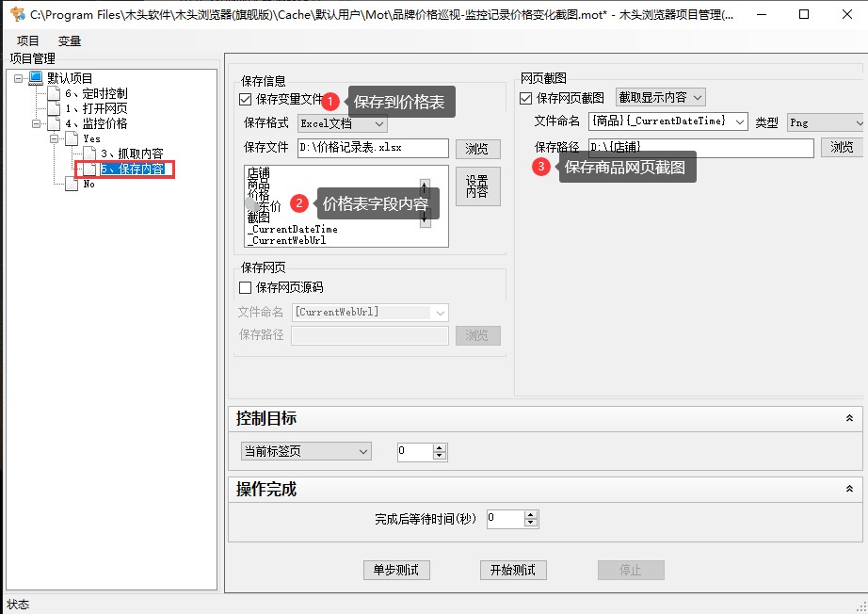Image resolution: width=868 pixels, height=614 pixels.
Task: Click 开始测试 button
Action: point(513,570)
